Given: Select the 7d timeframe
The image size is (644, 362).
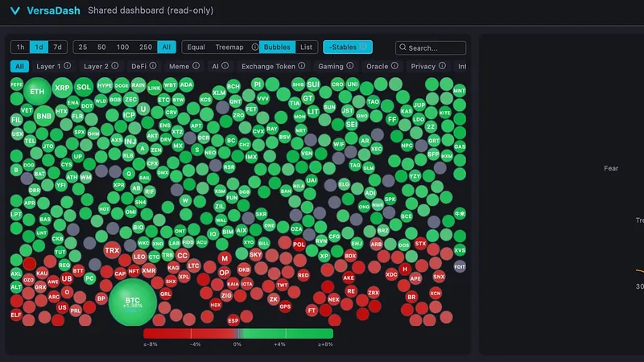Looking at the screenshot, I should pos(57,47).
